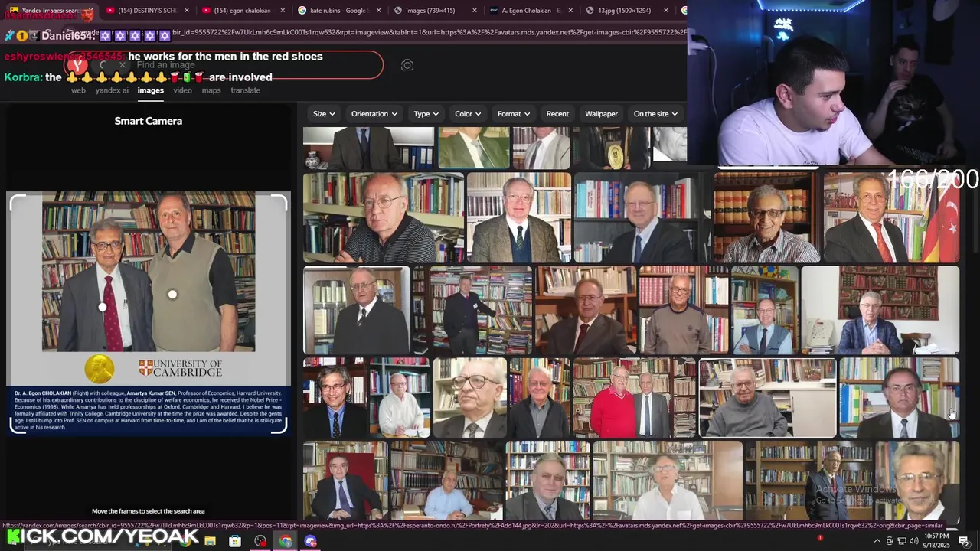Open thumbnail of man before red patterned rug
This screenshot has width=980, height=551.
coord(880,310)
